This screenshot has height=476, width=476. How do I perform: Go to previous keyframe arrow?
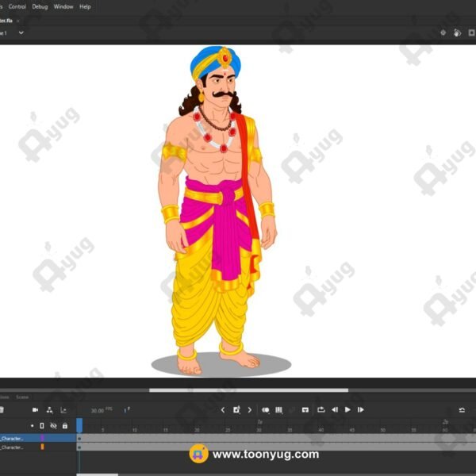(x=223, y=410)
